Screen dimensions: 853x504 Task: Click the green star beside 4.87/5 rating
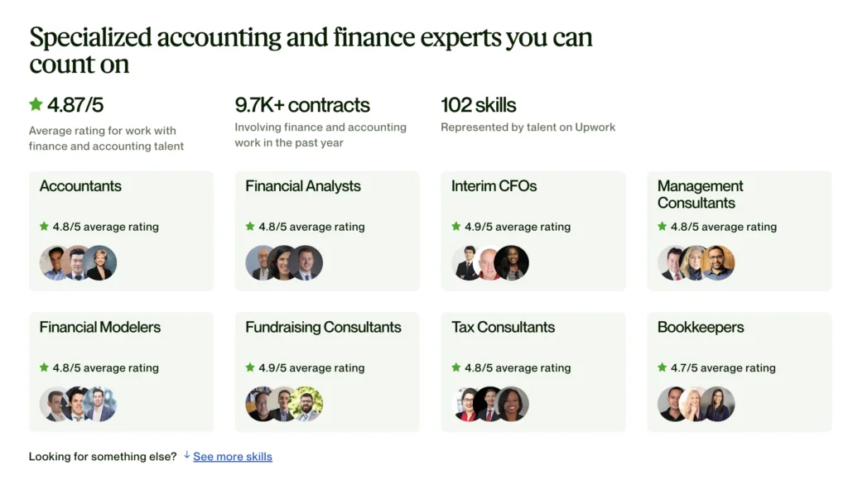[36, 103]
